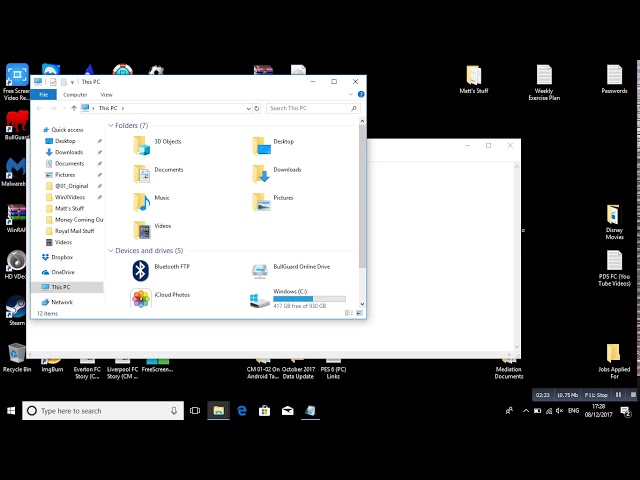
Task: Open the Computer ribbon tab
Action: tap(75, 94)
